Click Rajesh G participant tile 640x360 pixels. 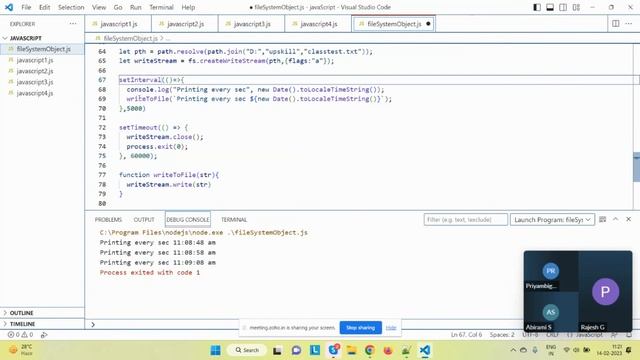[x=605, y=291]
